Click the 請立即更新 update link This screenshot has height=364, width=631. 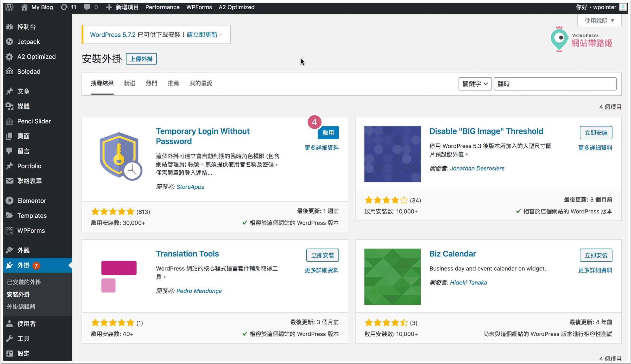click(x=202, y=35)
